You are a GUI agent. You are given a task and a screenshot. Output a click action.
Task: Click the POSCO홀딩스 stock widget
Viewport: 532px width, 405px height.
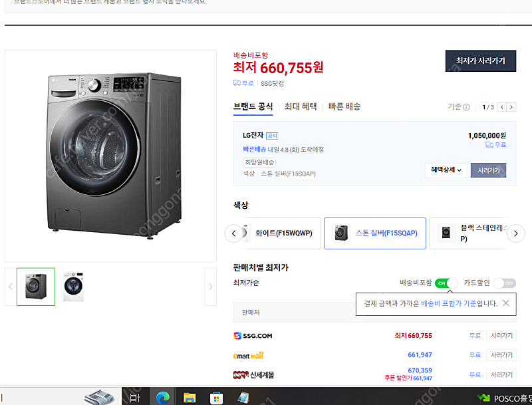point(504,398)
